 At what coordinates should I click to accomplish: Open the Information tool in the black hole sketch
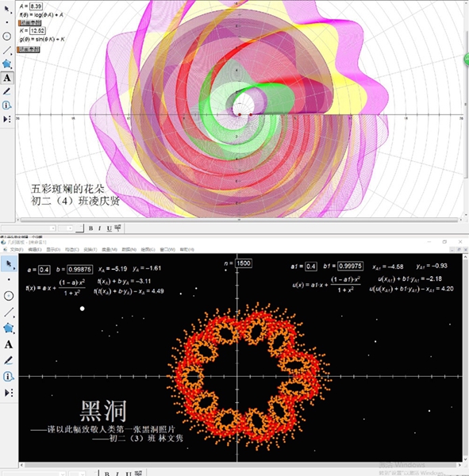coord(9,377)
